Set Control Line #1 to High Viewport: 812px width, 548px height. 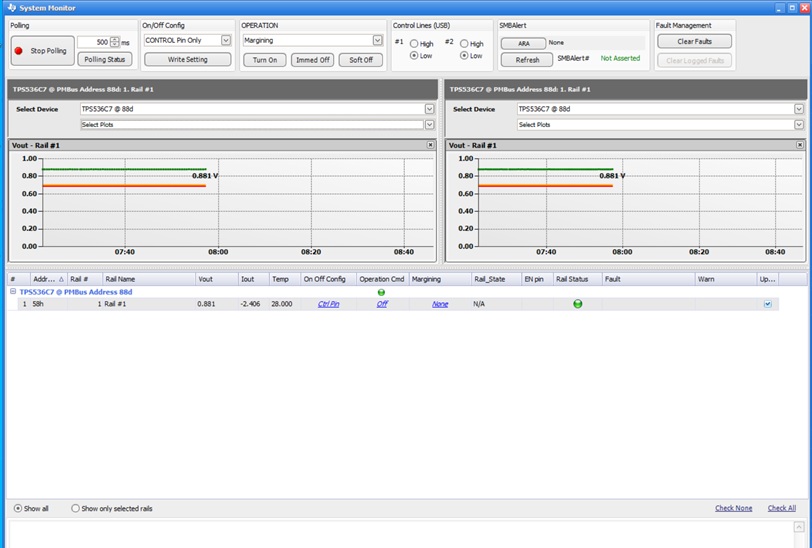(x=414, y=44)
